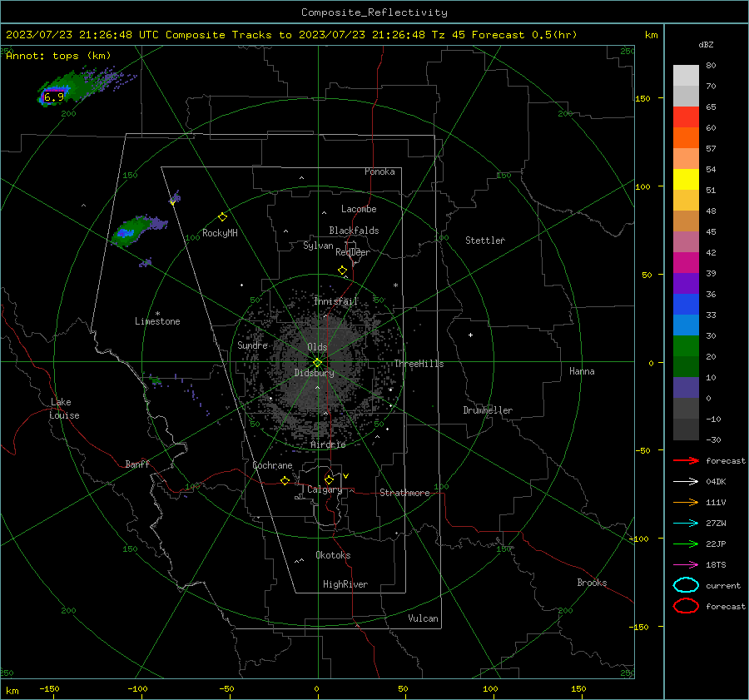Click the Okotoks label
The width and height of the screenshot is (749, 700).
click(x=333, y=555)
